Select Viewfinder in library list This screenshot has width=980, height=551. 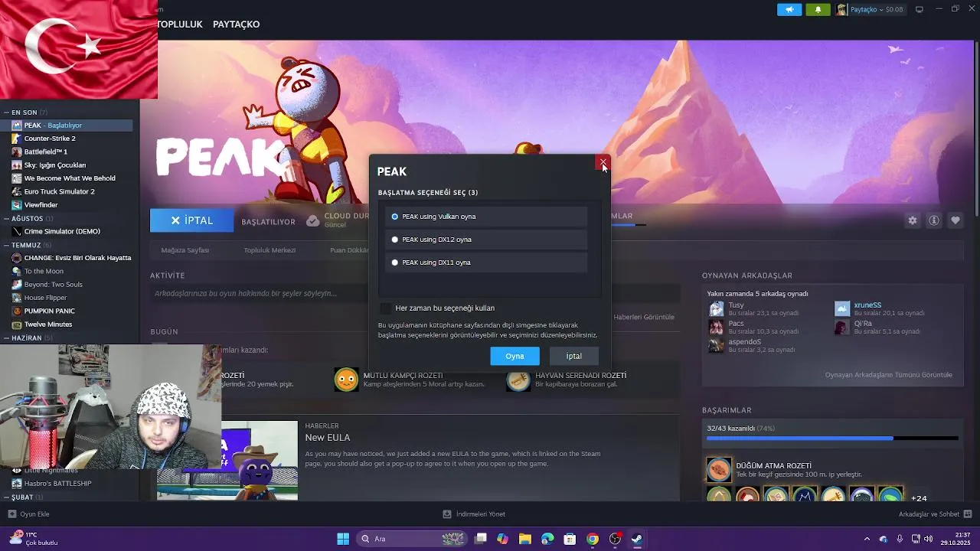click(41, 205)
